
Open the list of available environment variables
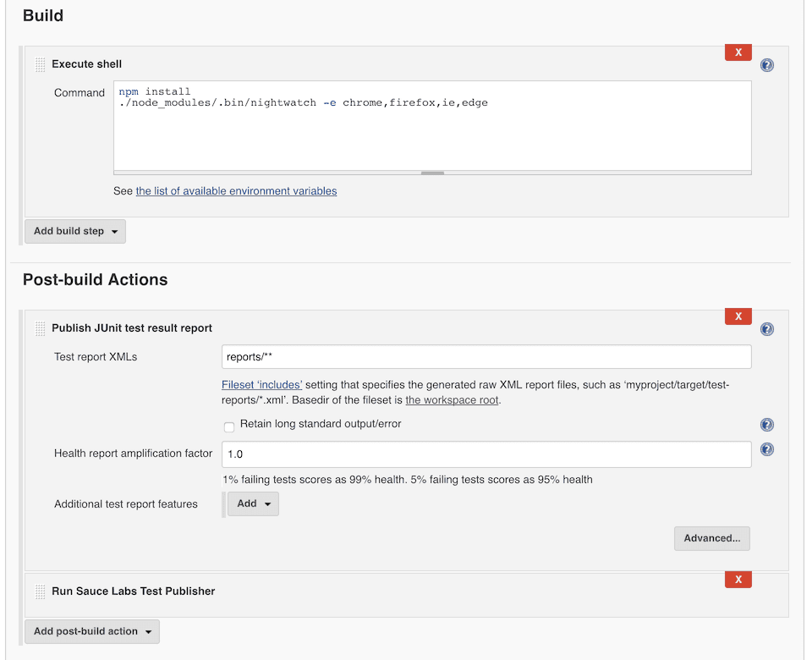click(x=236, y=190)
